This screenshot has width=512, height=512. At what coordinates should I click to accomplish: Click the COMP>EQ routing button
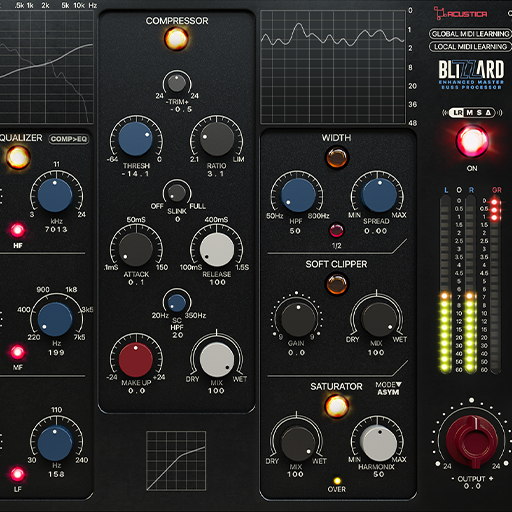click(69, 139)
